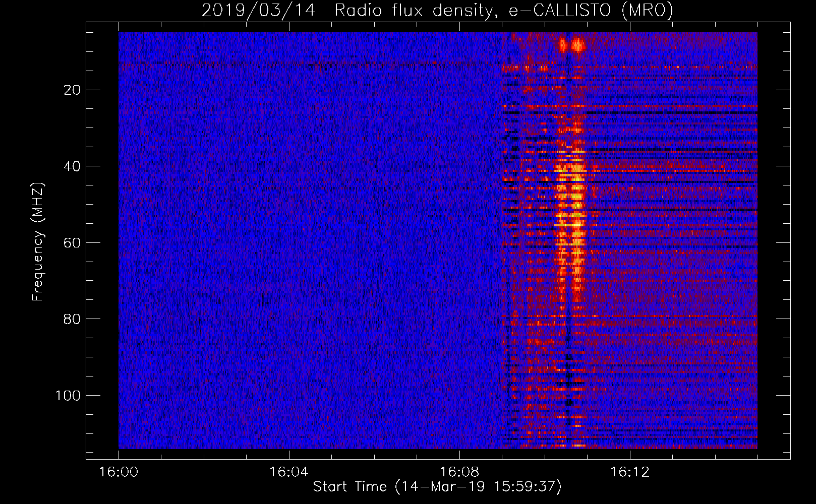Screen dimensions: 816x504
Task: Click the 40 MHz frequency tick label
Action: 73,166
